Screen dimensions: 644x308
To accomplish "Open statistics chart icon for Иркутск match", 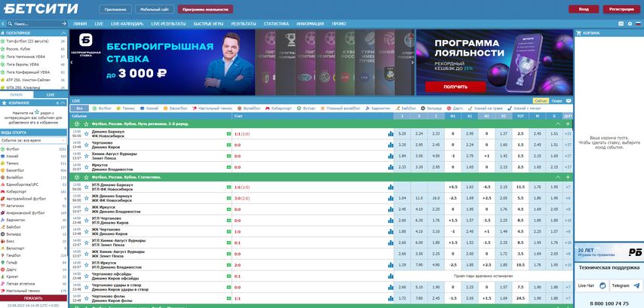I will (x=391, y=167).
